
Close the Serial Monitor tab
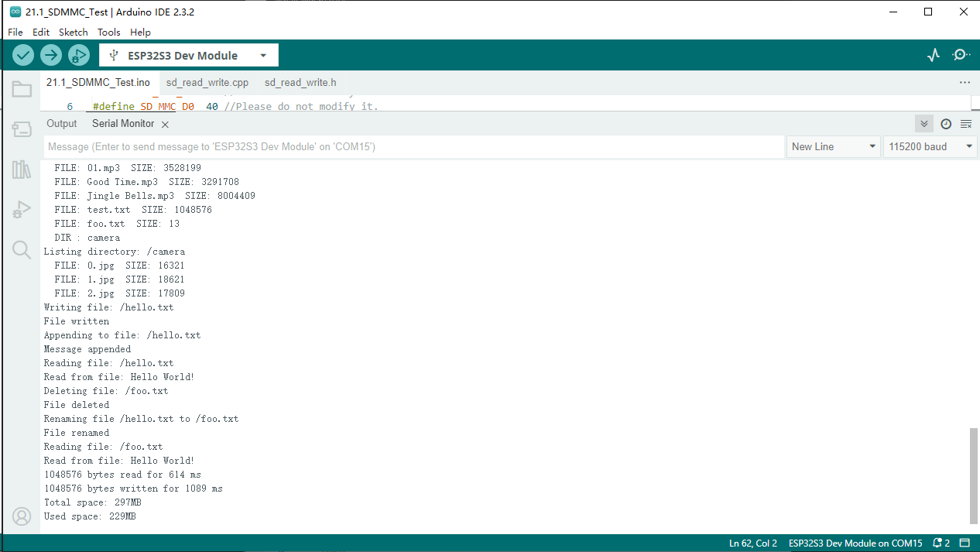(165, 125)
